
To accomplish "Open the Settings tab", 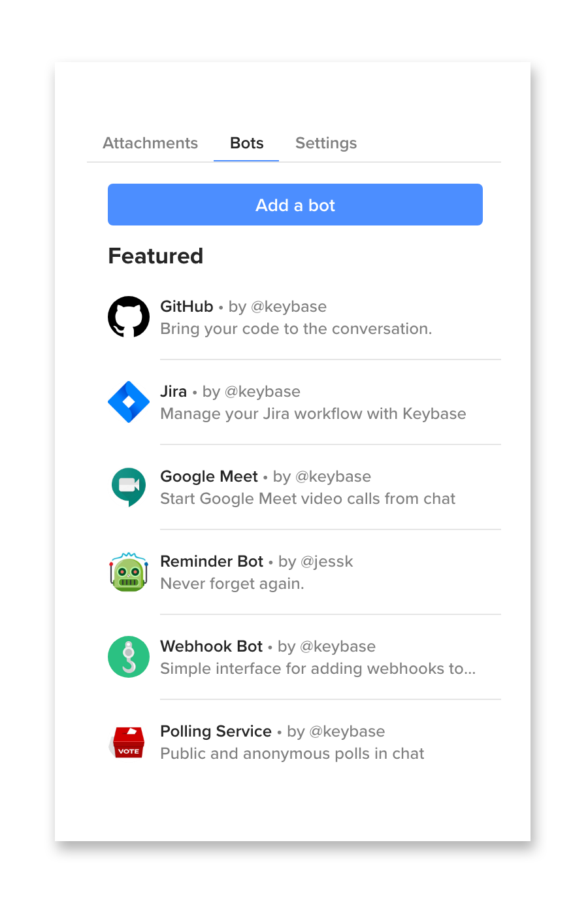I will pyautogui.click(x=326, y=143).
